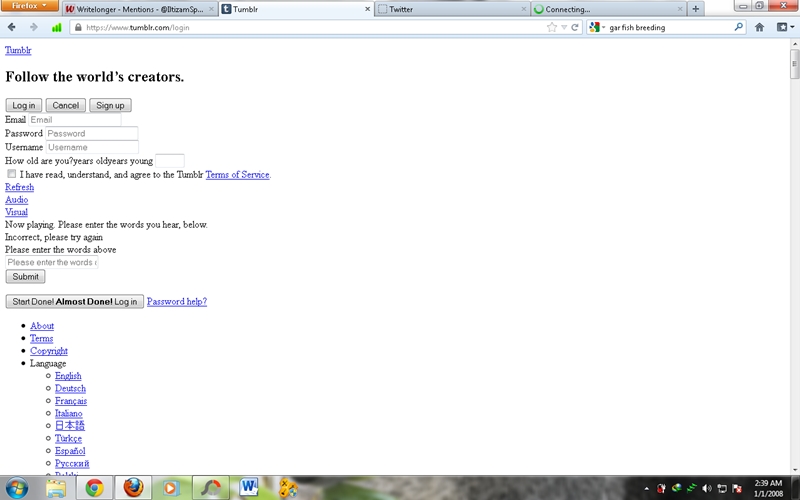Switch captcha to Audio
Screen dimensions: 800x500
[x=16, y=199]
